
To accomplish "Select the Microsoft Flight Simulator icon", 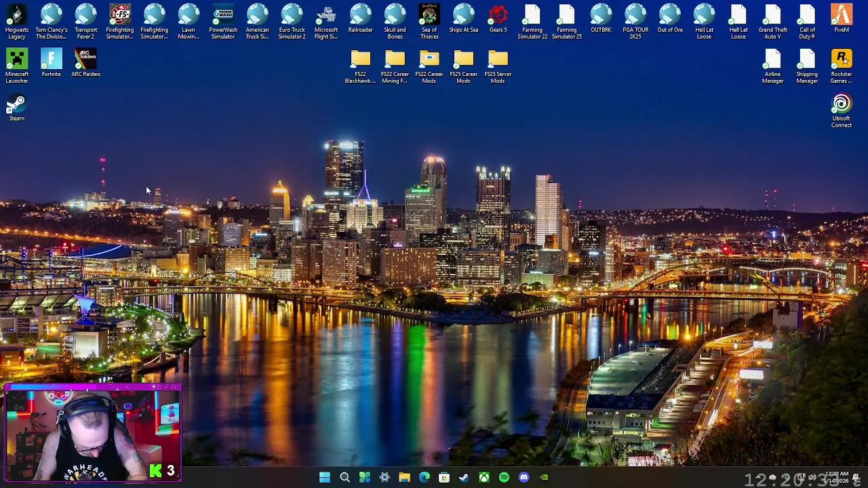I will point(326,22).
